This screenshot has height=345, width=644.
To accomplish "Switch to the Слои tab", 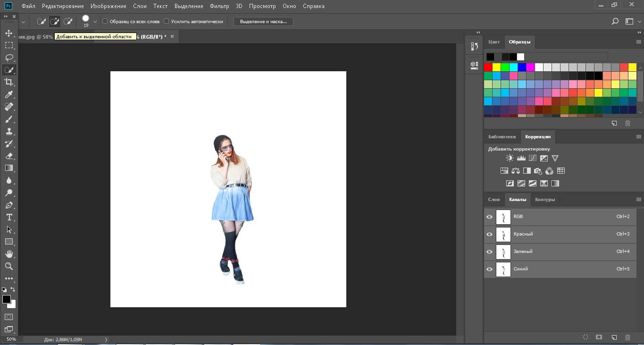I will coord(493,200).
